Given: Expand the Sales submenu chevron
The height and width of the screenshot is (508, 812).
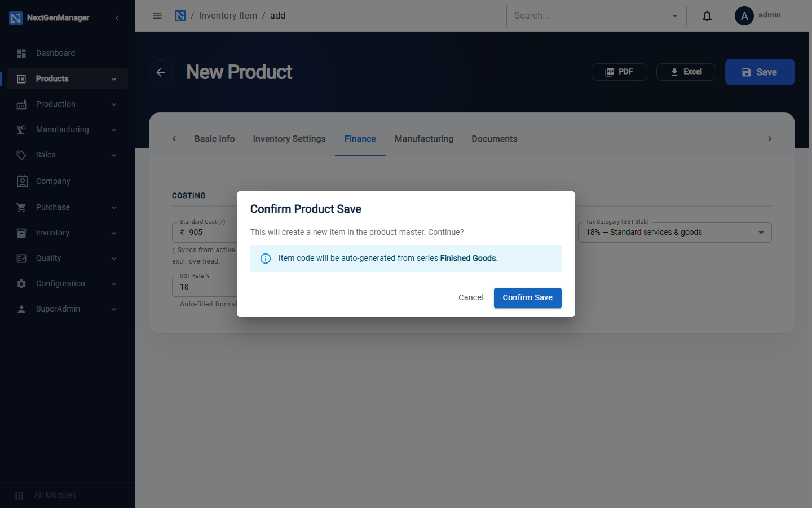Looking at the screenshot, I should 114,155.
